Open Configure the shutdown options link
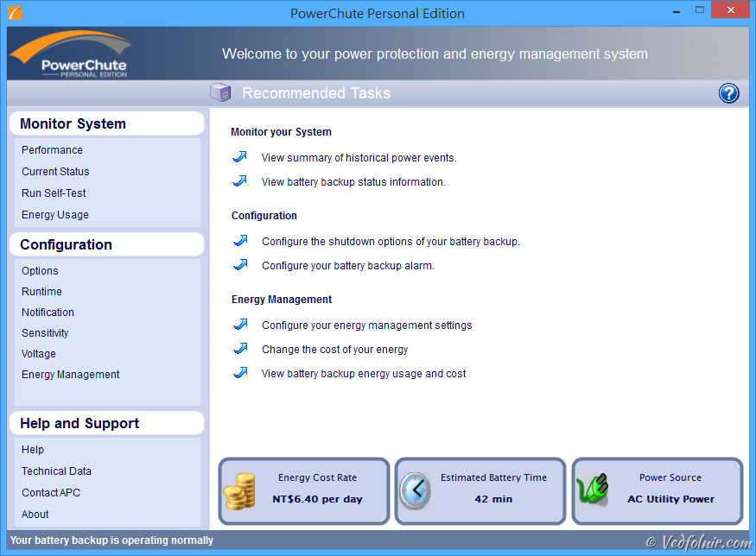 [x=391, y=242]
